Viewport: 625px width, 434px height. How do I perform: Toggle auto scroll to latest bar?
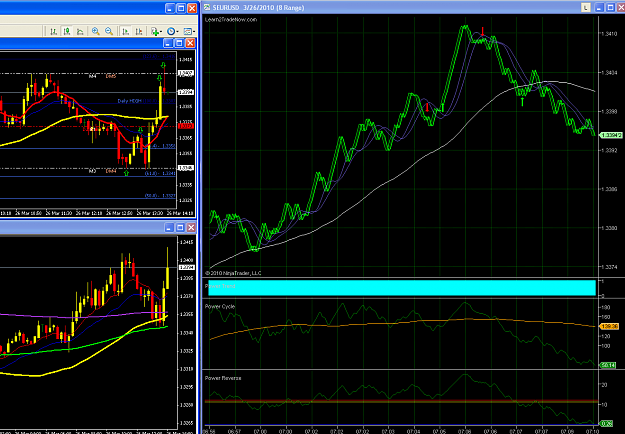tap(126, 31)
